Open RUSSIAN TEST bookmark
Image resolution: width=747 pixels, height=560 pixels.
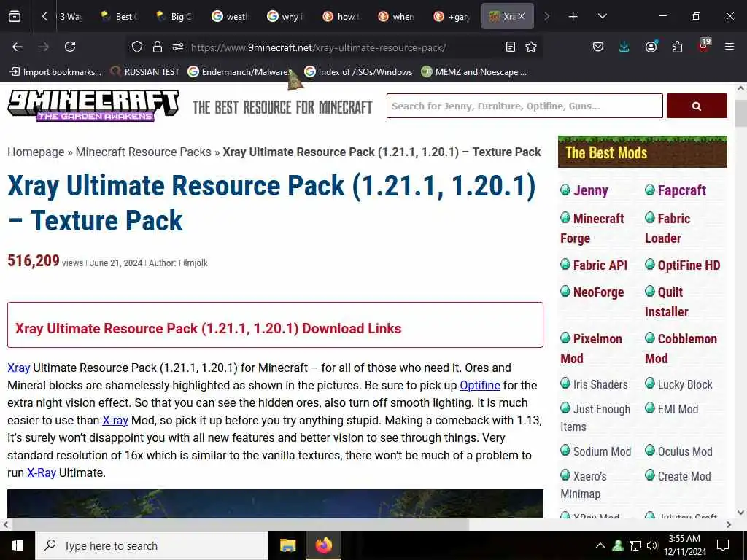pyautogui.click(x=145, y=72)
